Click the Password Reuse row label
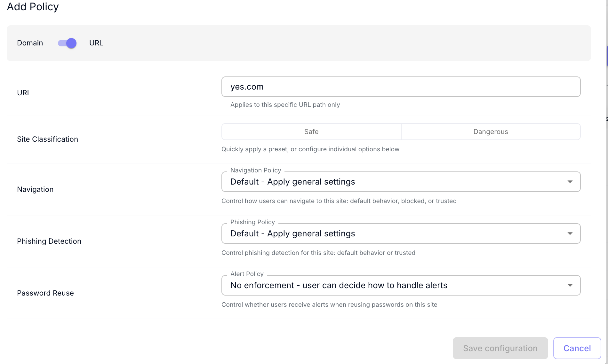This screenshot has width=608, height=364. 45,293
